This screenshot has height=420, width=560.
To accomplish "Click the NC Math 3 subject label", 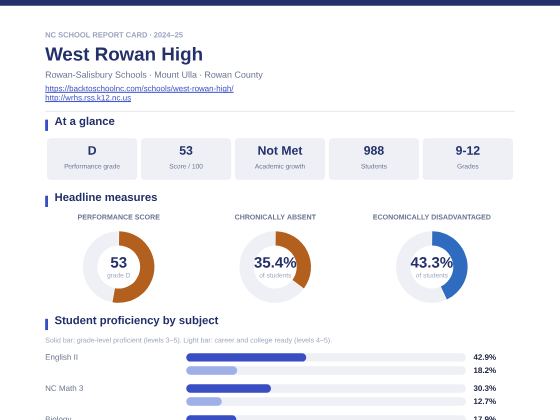I will (x=64, y=388).
